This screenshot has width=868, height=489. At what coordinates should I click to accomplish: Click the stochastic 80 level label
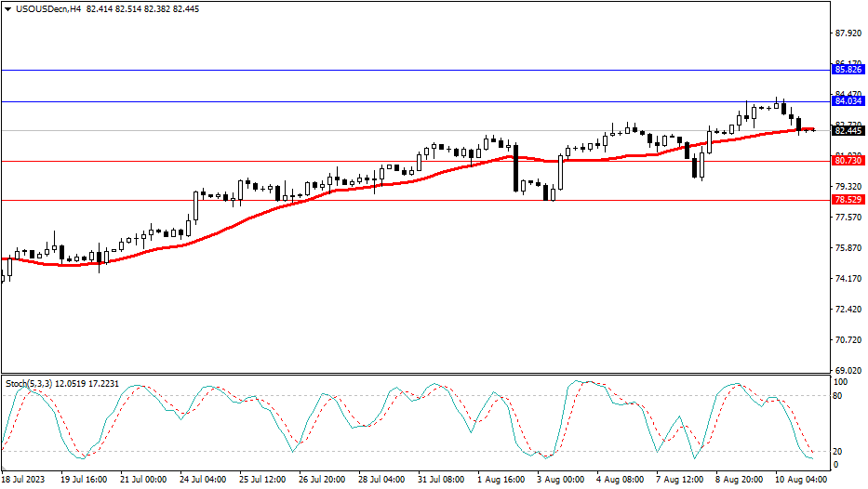838,396
